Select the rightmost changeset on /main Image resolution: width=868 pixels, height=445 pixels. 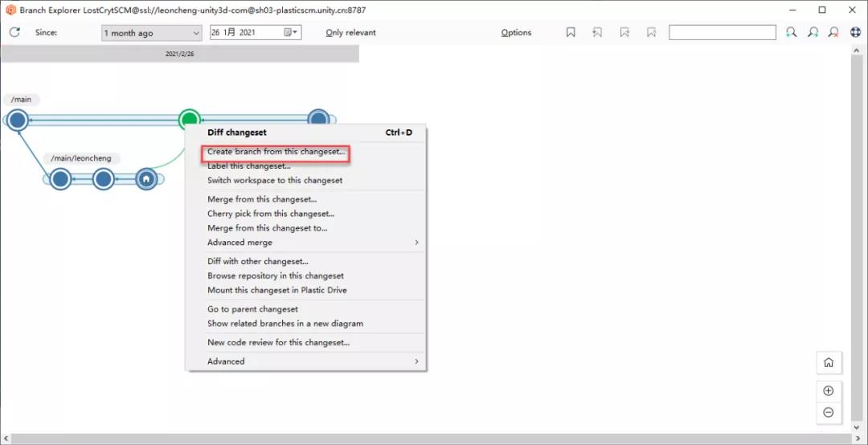click(x=318, y=119)
